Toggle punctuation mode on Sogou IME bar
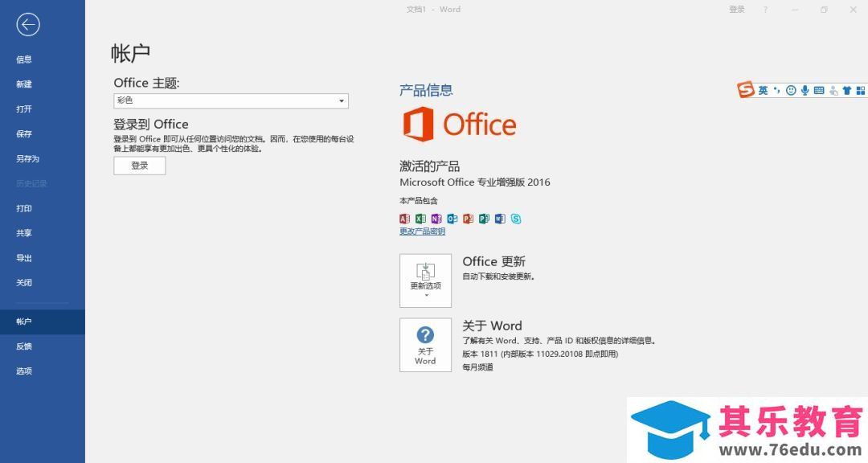This screenshot has width=868, height=463. (776, 90)
